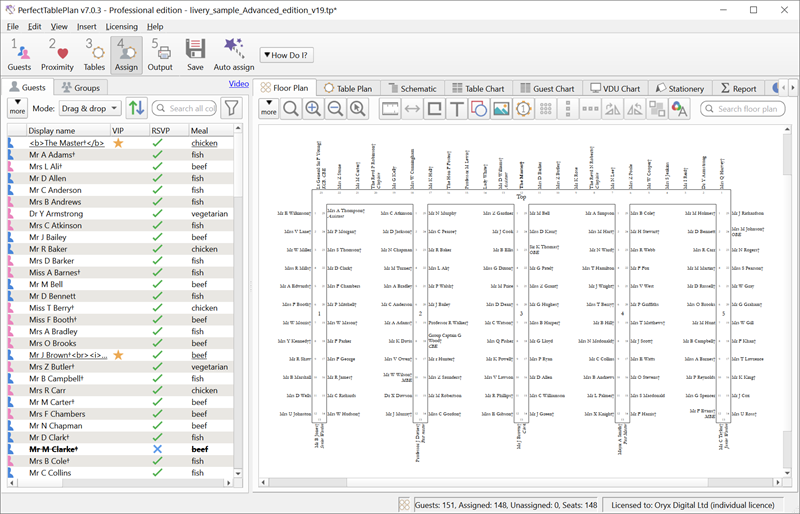The height and width of the screenshot is (514, 800).
Task: Click the grid of dots arrange icon
Action: (x=546, y=109)
